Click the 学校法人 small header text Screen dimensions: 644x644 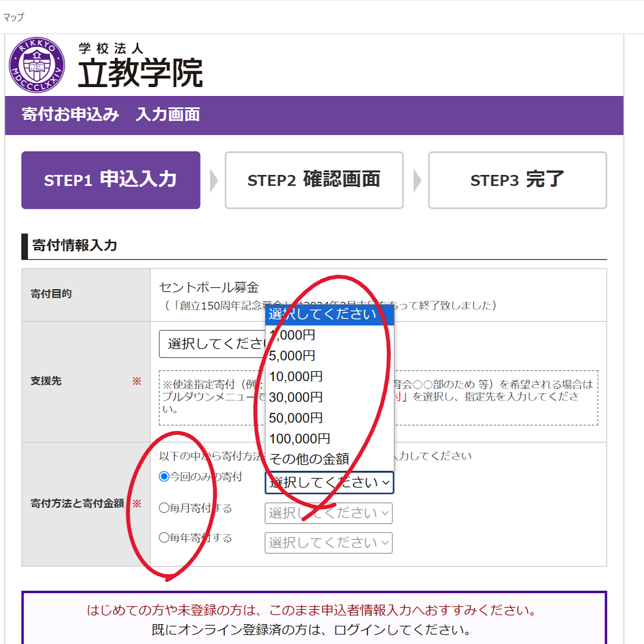tap(111, 48)
